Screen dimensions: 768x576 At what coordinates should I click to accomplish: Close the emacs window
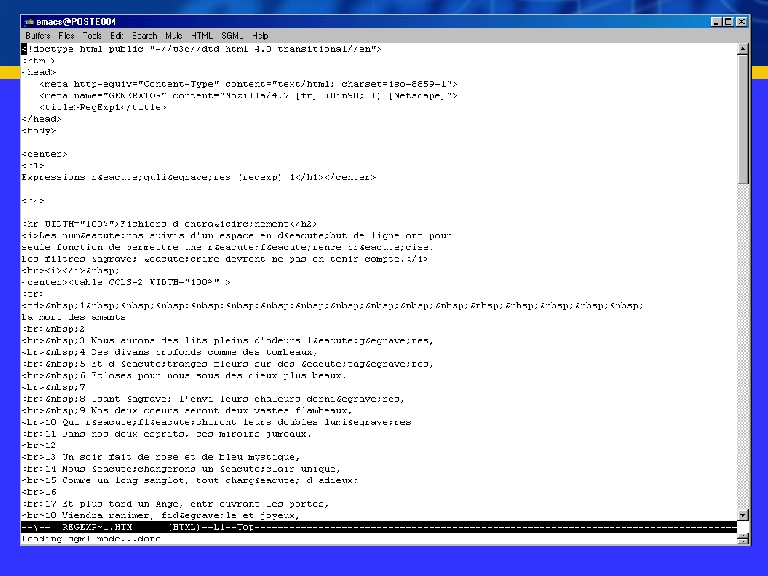(x=742, y=21)
